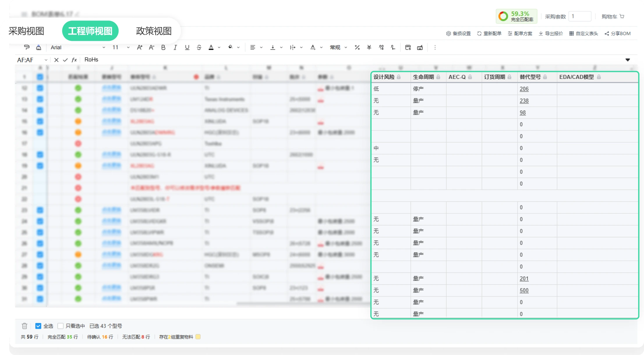Viewport: 644px width, 355px height.
Task: Toggle underline formatting
Action: pyautogui.click(x=187, y=47)
